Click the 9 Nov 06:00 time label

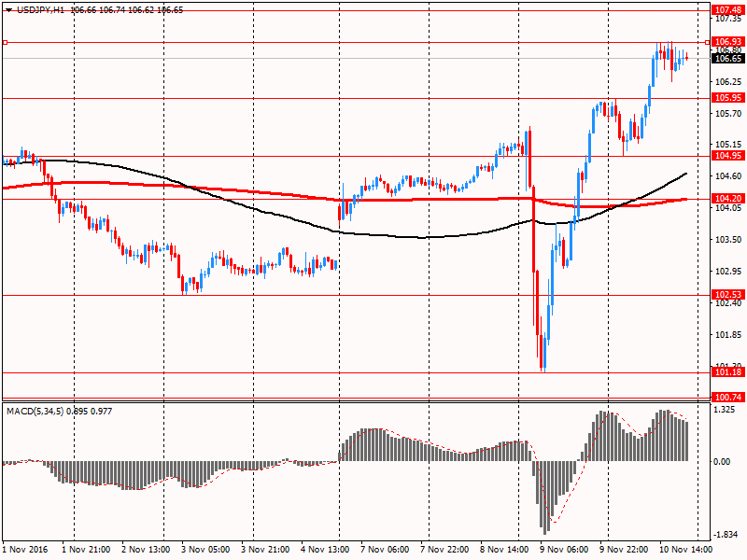point(564,550)
